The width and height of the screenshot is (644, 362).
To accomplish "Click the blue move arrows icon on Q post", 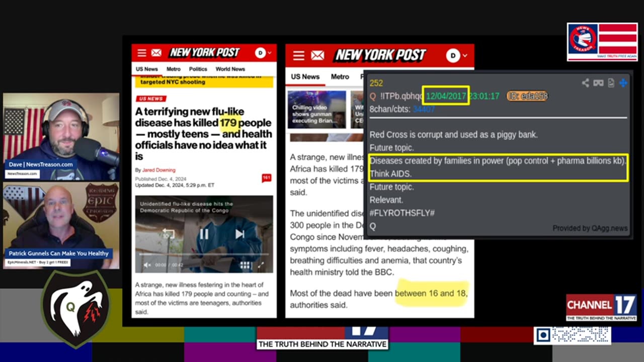I will pyautogui.click(x=623, y=83).
